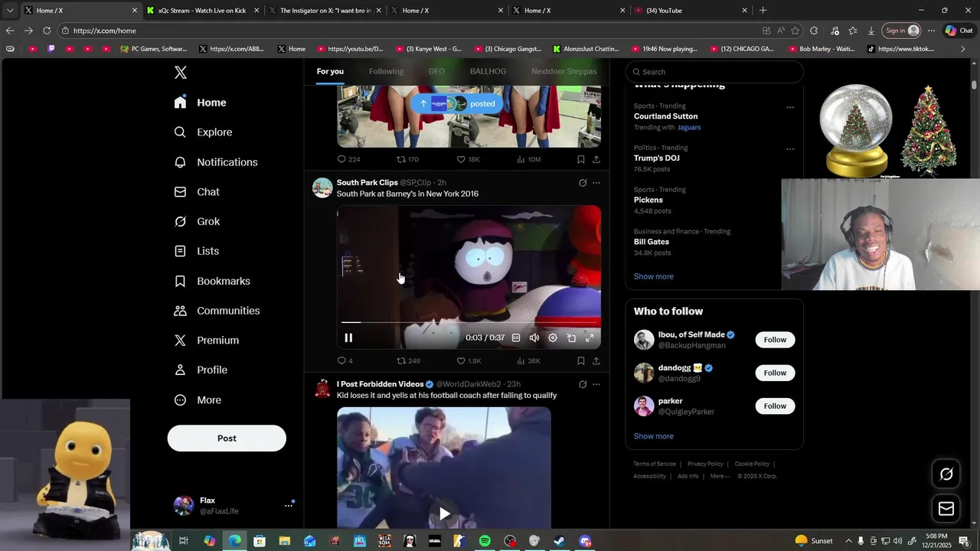The image size is (980, 551).
Task: Enter fullscreen on South Park video
Action: (590, 337)
